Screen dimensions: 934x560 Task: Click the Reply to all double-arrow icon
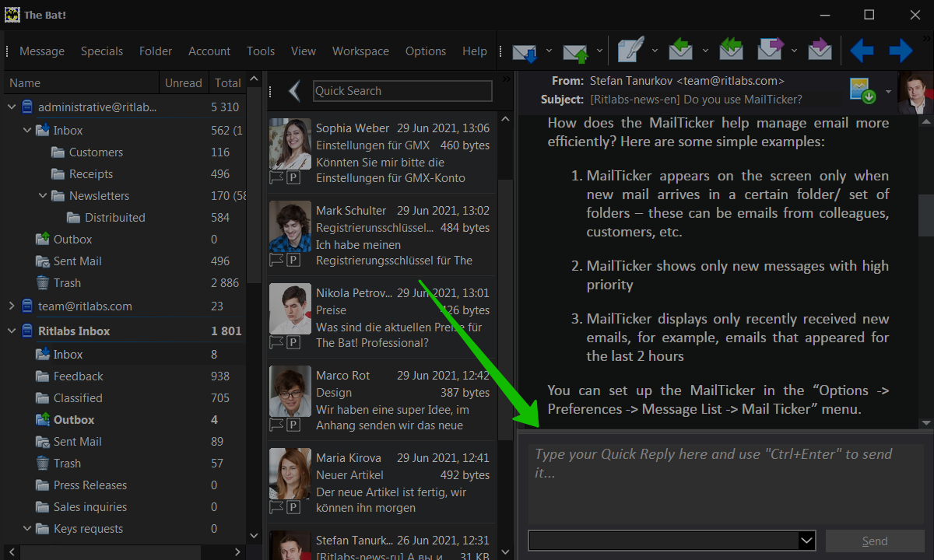tap(731, 51)
